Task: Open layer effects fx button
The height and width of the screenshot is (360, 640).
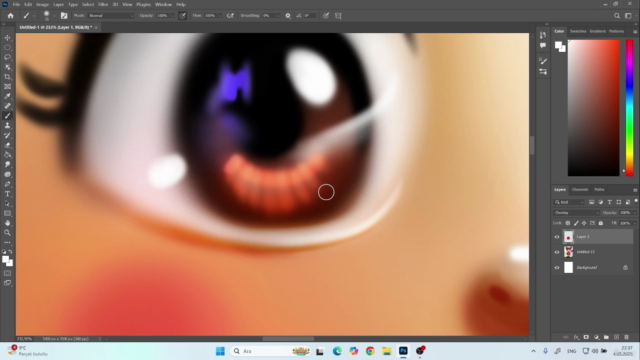Action: pos(576,337)
